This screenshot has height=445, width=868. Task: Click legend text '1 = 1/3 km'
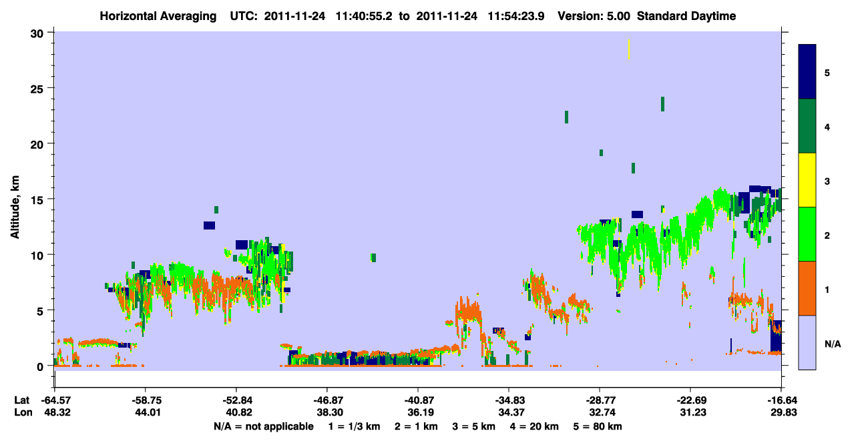(x=354, y=426)
